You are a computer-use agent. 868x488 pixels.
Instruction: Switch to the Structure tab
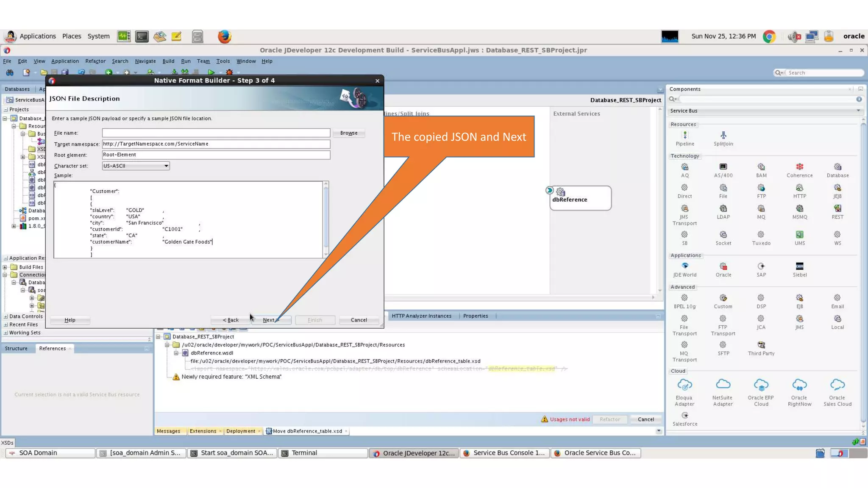16,349
